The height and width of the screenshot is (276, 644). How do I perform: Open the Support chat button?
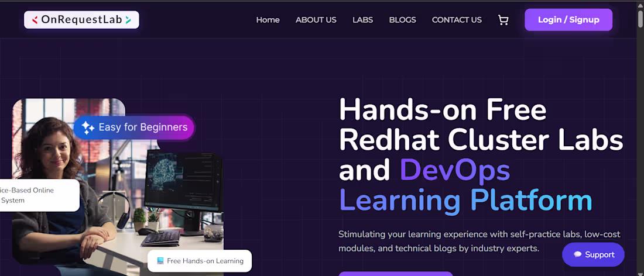[x=593, y=255]
